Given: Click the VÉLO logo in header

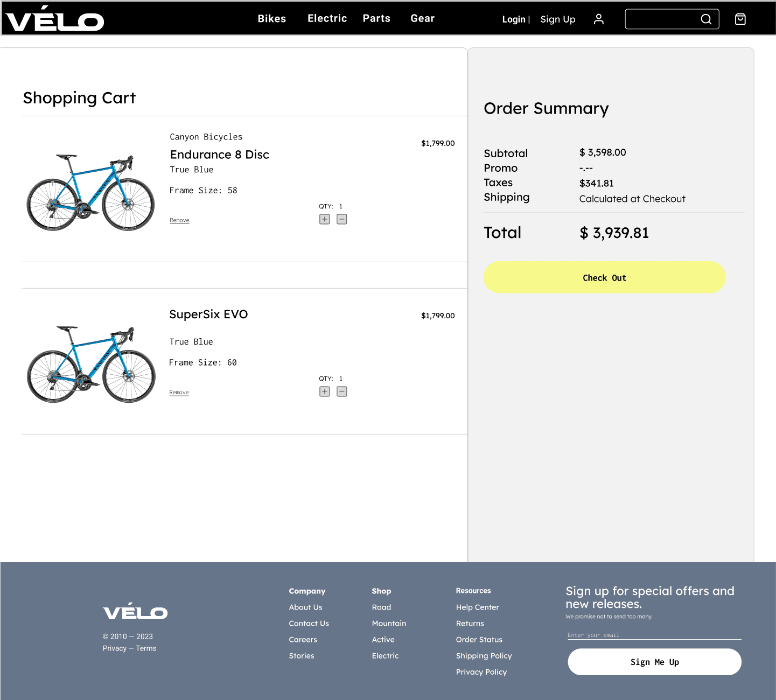Looking at the screenshot, I should pyautogui.click(x=54, y=19).
